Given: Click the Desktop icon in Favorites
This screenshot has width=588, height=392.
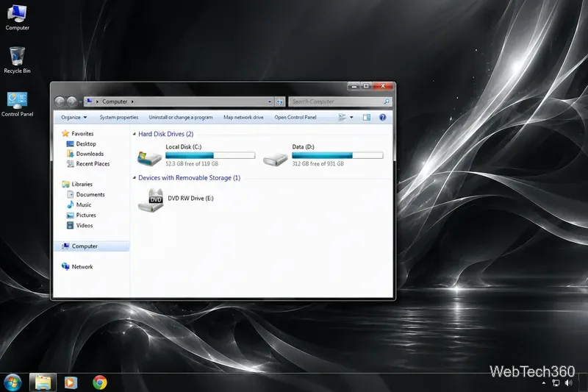Looking at the screenshot, I should pos(70,143).
